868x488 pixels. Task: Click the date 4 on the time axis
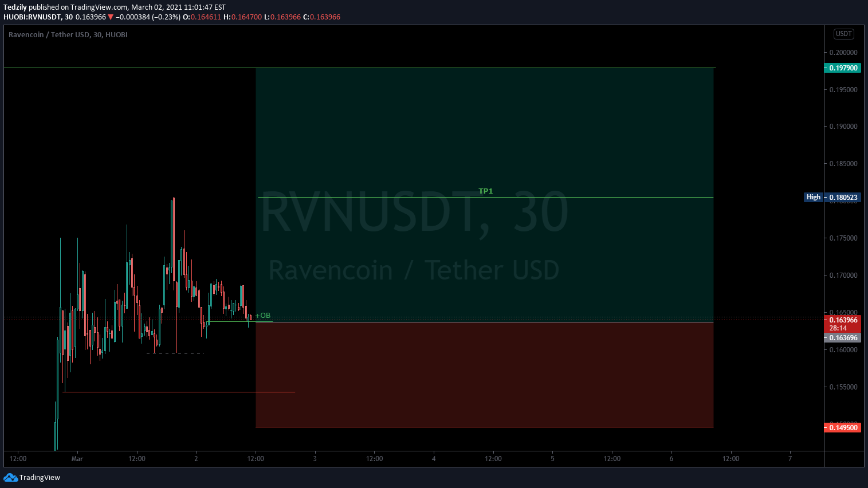[434, 459]
